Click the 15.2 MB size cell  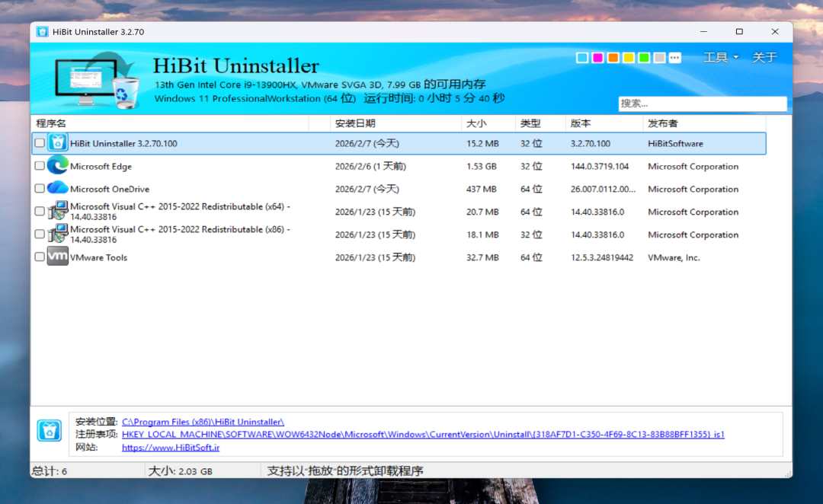tap(482, 143)
